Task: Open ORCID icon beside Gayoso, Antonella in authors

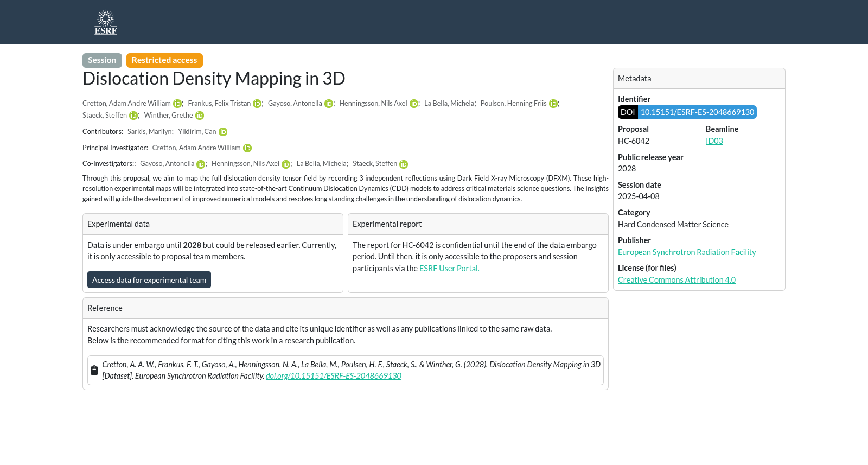Action: click(329, 104)
